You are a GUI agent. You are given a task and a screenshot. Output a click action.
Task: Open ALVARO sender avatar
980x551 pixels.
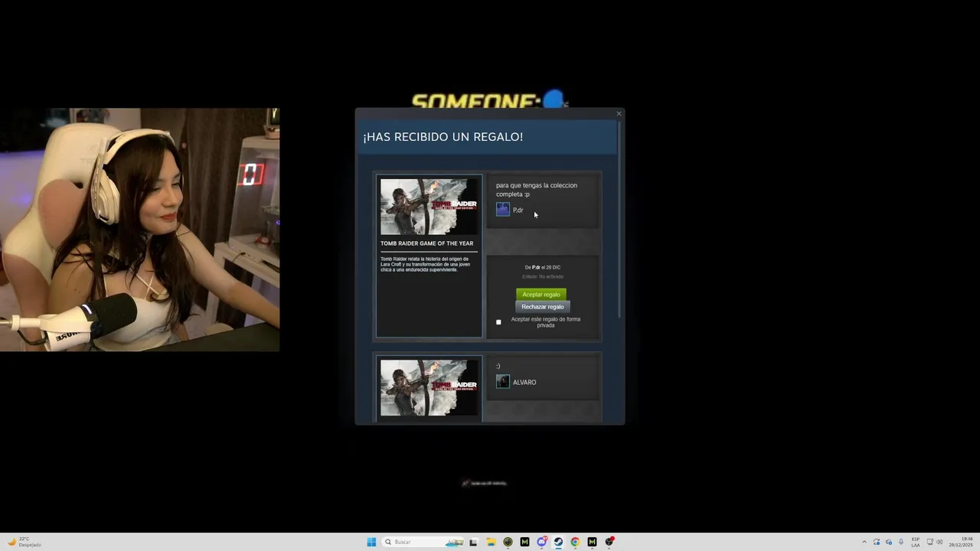pyautogui.click(x=503, y=382)
